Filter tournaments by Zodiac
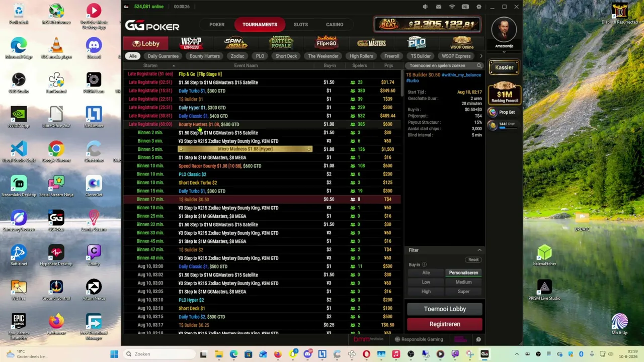This screenshot has height=362, width=644. pyautogui.click(x=237, y=56)
